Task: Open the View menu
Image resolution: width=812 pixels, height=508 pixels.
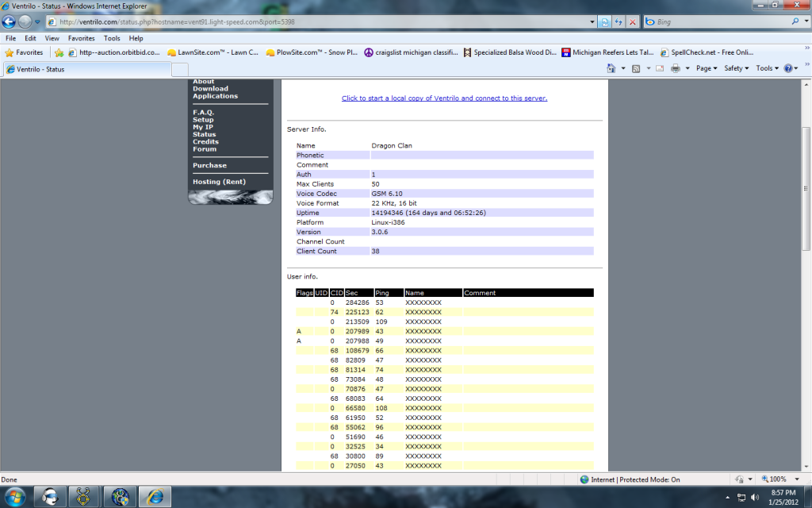Action: [x=52, y=38]
